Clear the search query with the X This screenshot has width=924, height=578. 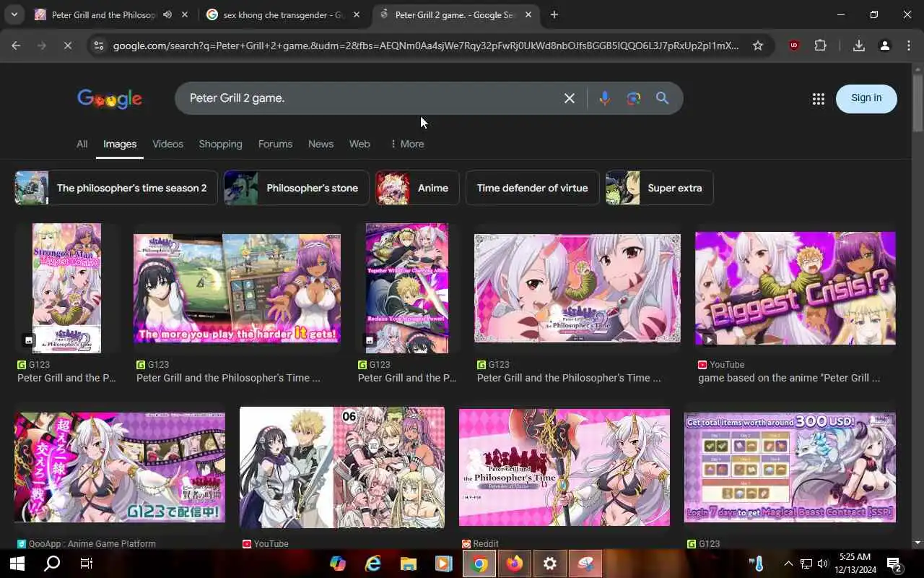click(x=570, y=98)
